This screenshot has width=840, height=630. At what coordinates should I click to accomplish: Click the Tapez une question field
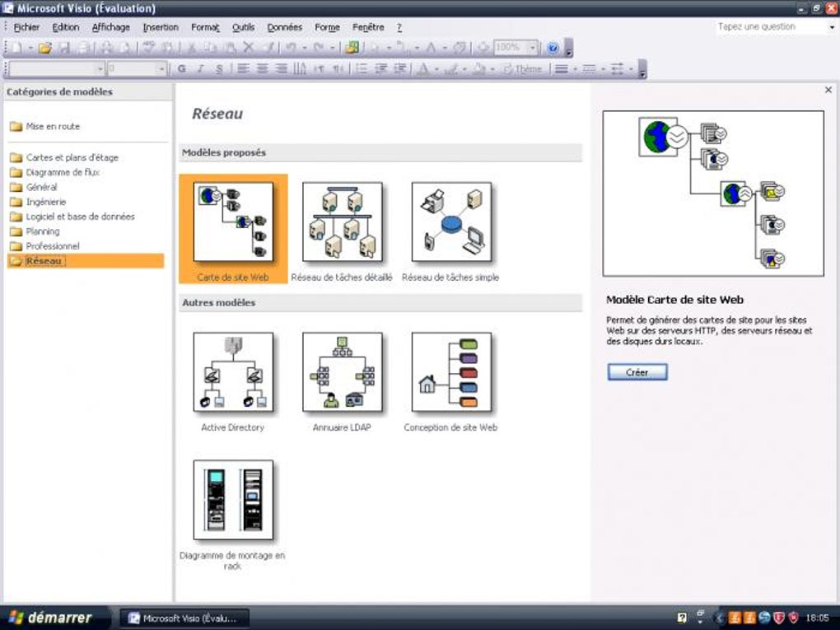772,27
